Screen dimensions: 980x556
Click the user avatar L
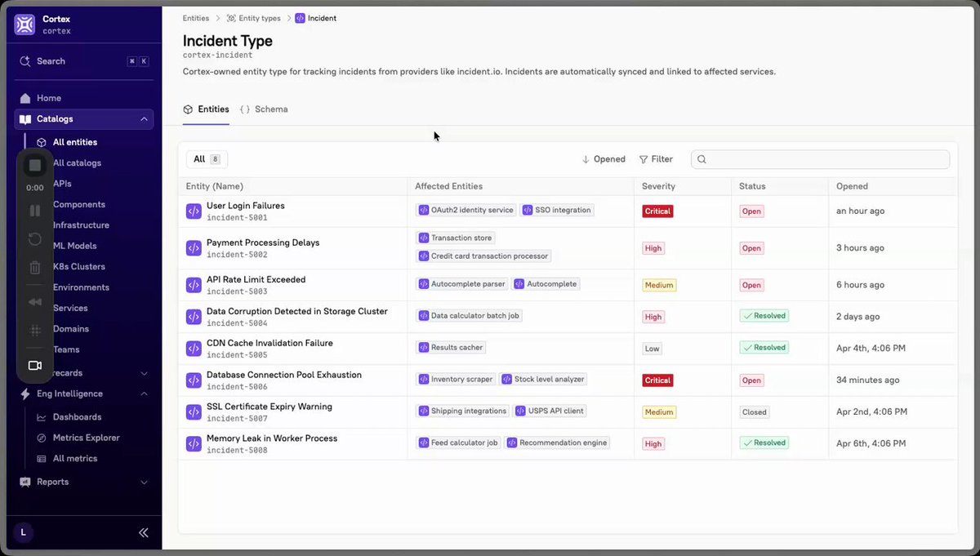(23, 532)
